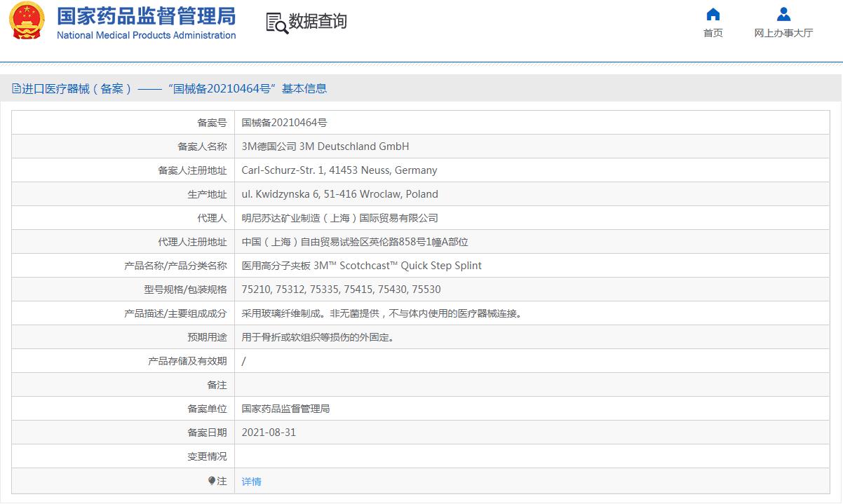Select the agent address 英伦路858号 text
This screenshot has width=843, height=504.
[355, 242]
